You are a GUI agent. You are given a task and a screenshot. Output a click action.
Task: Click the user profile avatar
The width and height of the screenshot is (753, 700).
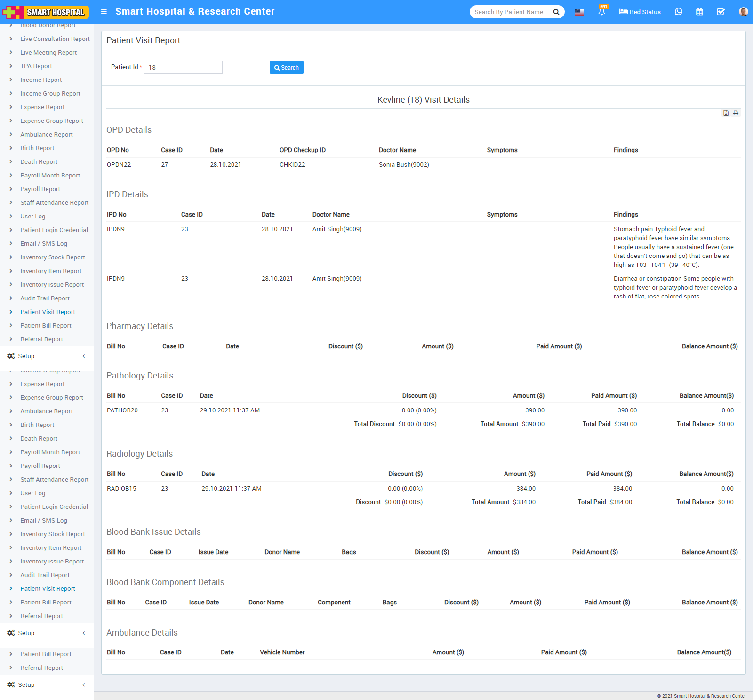click(x=743, y=12)
